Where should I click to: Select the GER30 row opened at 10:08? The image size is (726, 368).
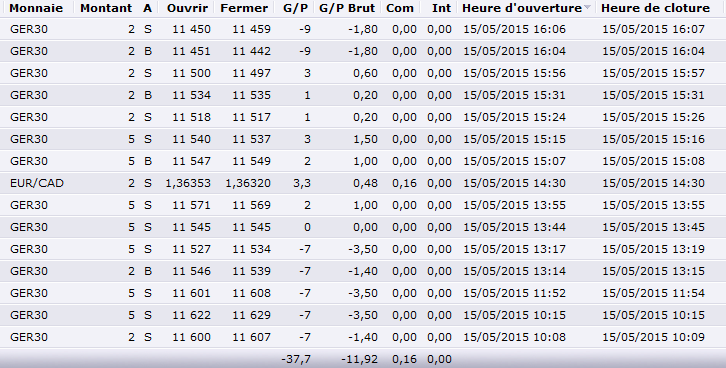pyautogui.click(x=363, y=337)
